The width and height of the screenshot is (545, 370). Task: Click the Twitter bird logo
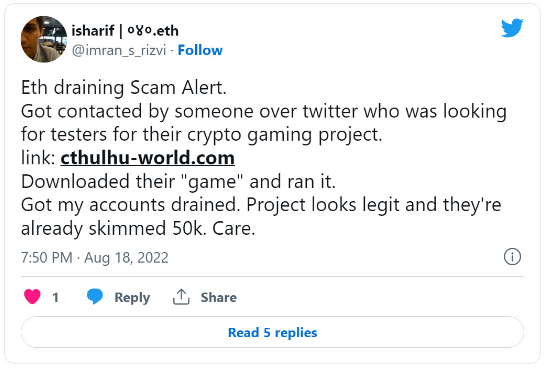(512, 27)
